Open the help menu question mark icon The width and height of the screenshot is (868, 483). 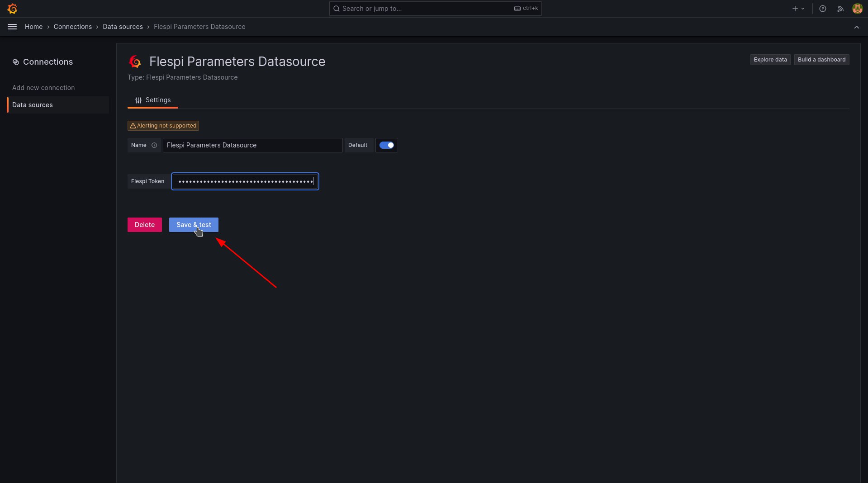click(x=823, y=9)
